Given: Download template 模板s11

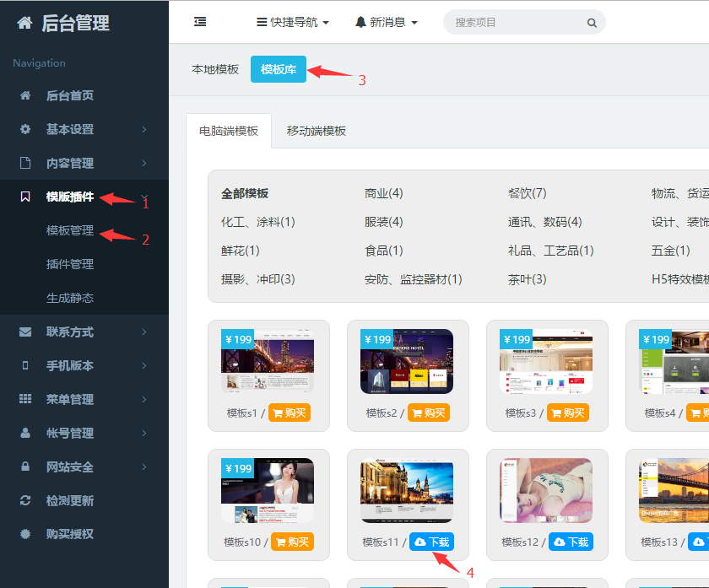Looking at the screenshot, I should pos(431,542).
